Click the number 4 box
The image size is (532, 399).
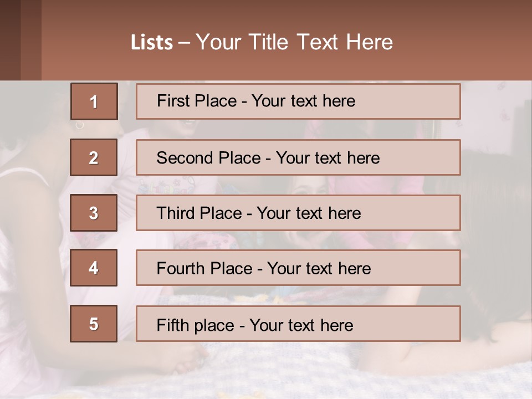(x=94, y=268)
